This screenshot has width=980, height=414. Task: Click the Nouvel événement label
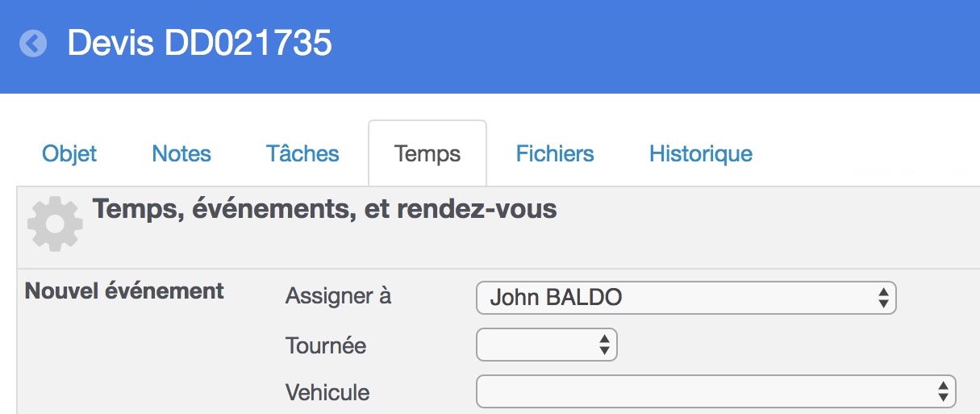[x=124, y=291]
